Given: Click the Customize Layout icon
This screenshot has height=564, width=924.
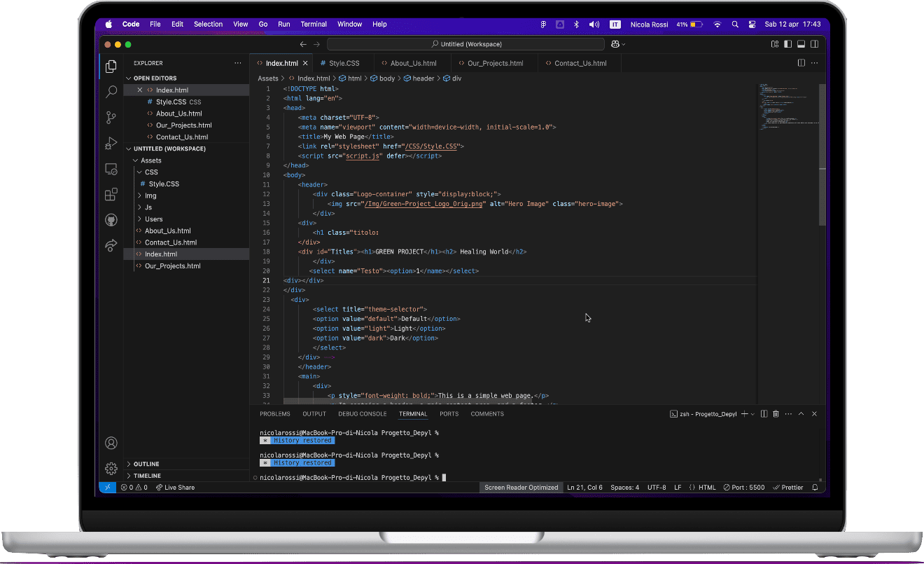Looking at the screenshot, I should [775, 44].
